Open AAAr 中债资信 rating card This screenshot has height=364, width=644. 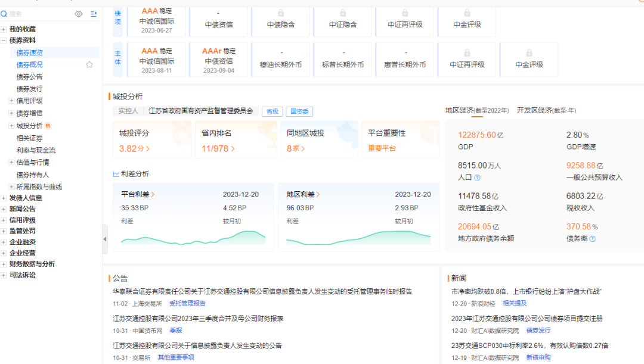click(x=218, y=60)
